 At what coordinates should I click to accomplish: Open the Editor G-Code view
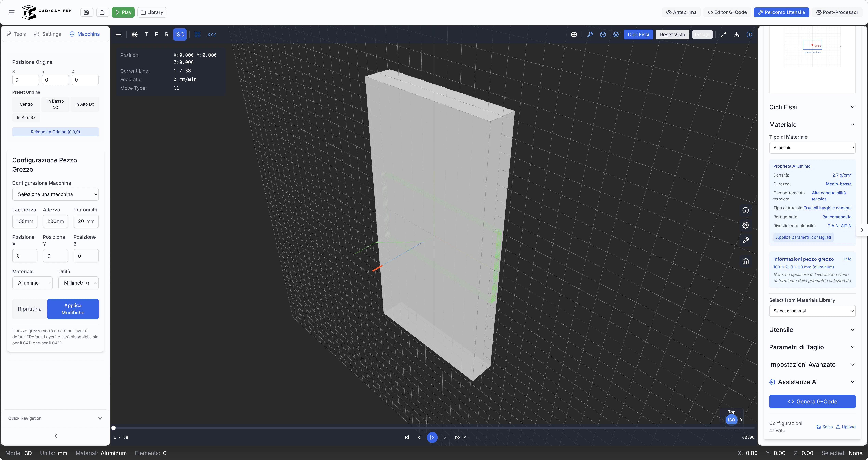727,12
